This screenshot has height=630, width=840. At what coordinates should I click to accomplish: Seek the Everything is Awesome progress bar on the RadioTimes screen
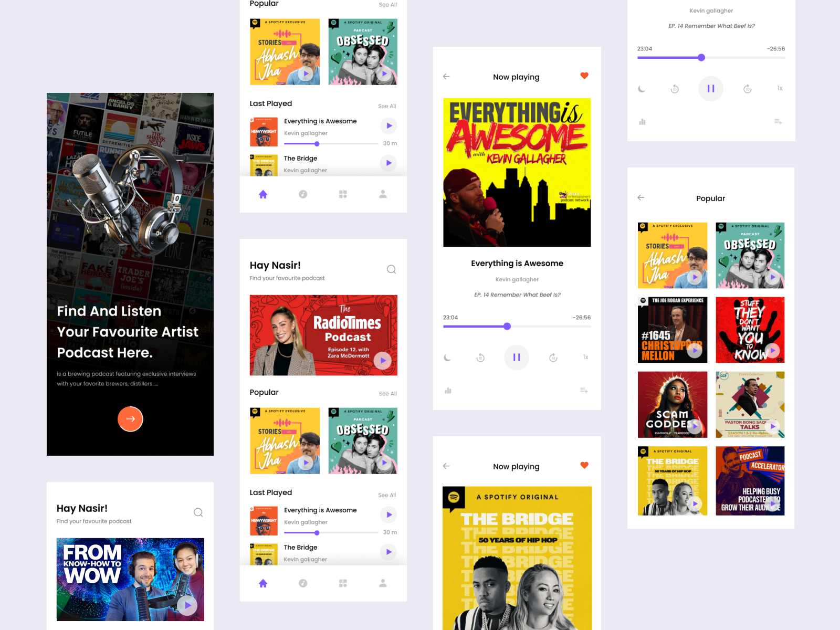tap(331, 533)
